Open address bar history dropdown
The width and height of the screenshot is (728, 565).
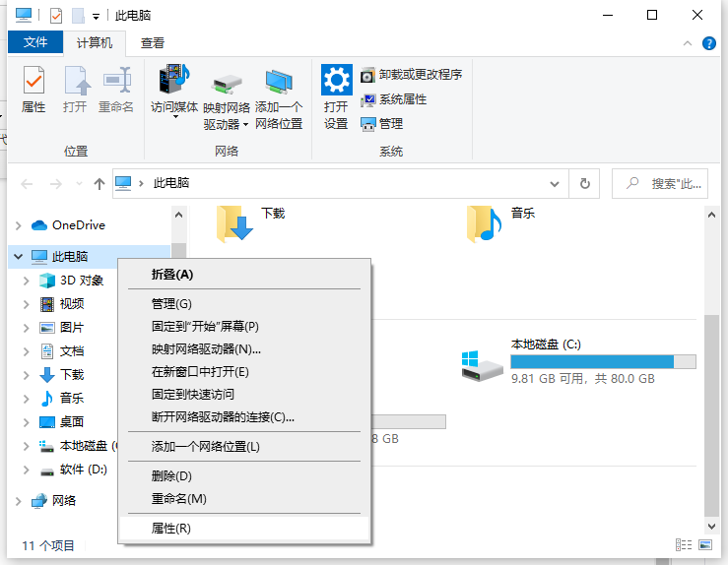pyautogui.click(x=555, y=184)
